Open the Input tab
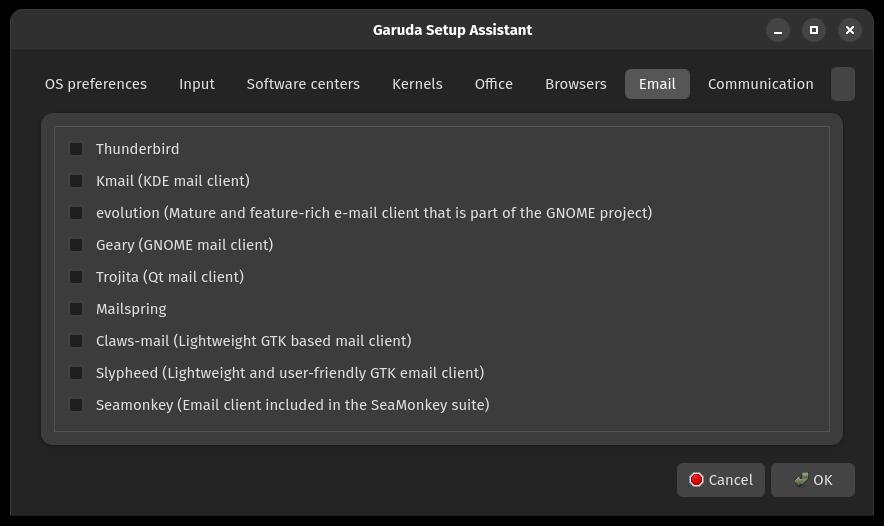Image resolution: width=884 pixels, height=526 pixels. 197,84
